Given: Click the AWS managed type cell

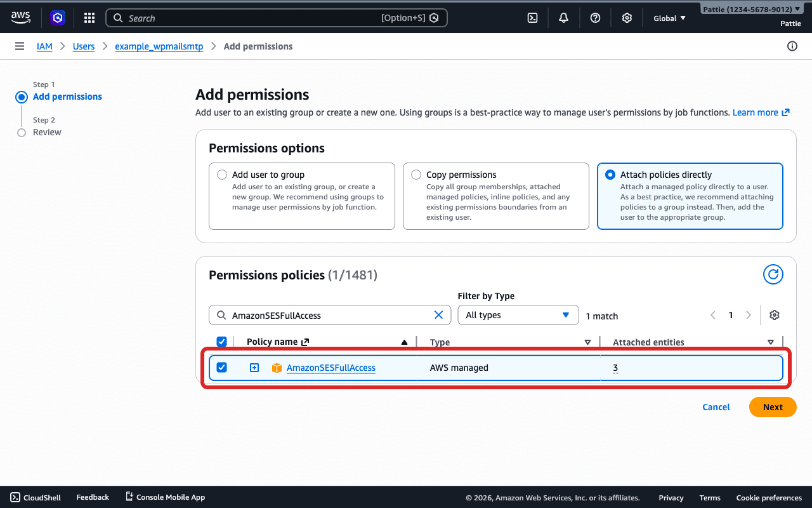Looking at the screenshot, I should [459, 368].
